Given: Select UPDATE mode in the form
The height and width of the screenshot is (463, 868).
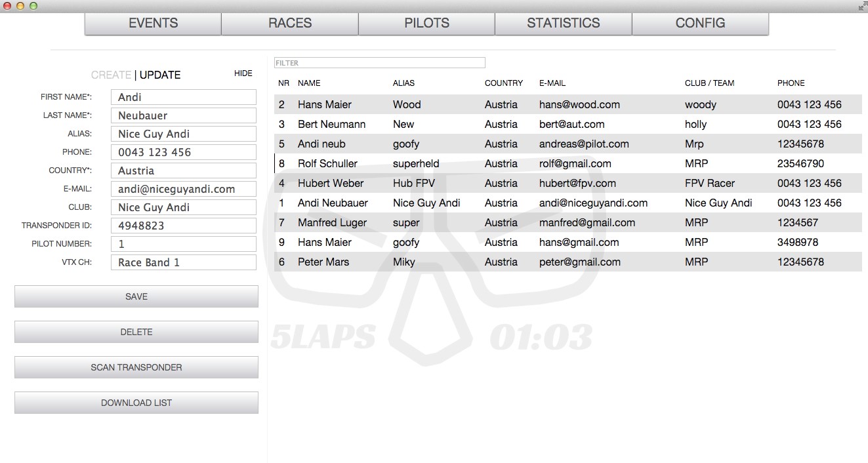Looking at the screenshot, I should 160,75.
